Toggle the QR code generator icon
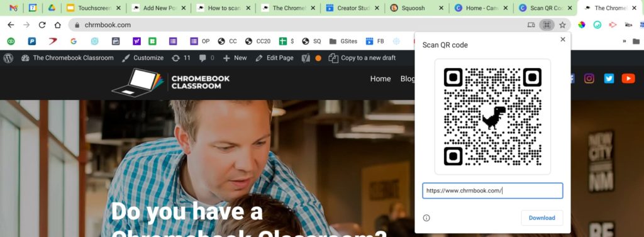The width and height of the screenshot is (644, 237). pyautogui.click(x=547, y=25)
